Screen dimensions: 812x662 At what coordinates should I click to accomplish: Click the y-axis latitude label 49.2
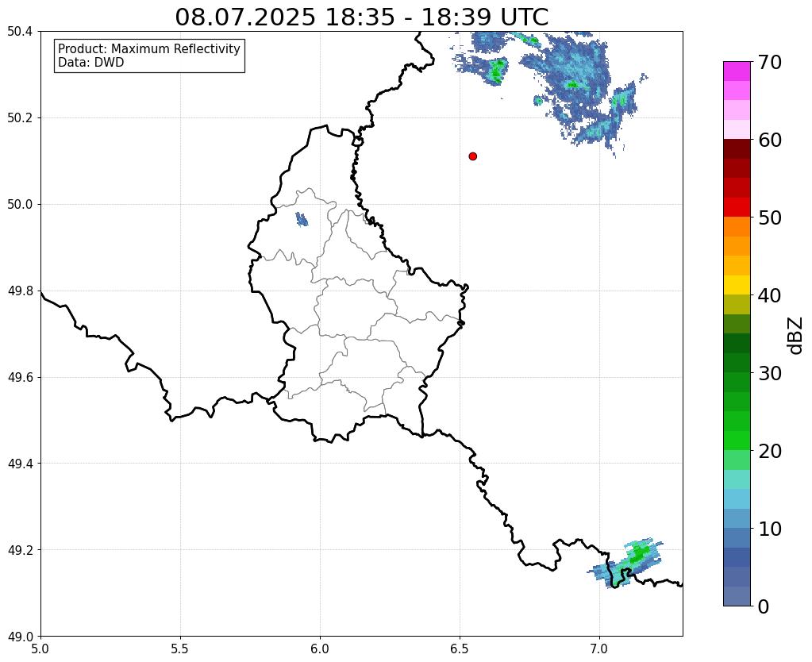tap(20, 550)
